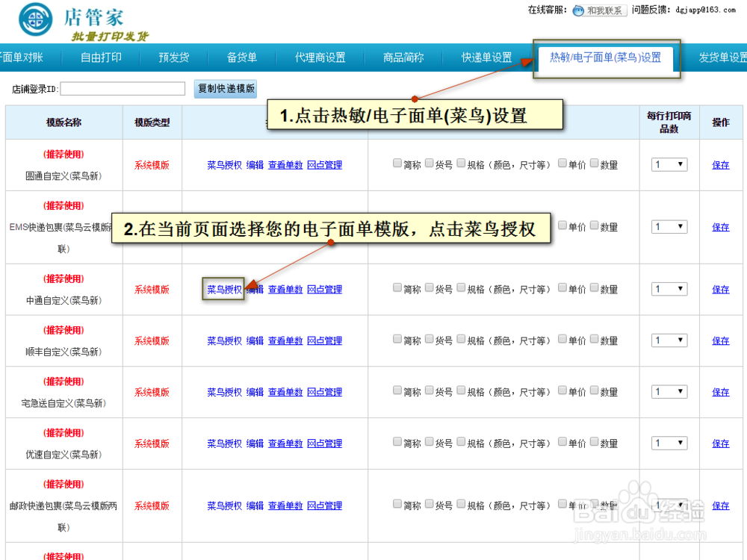Viewport: 747px width, 560px height.
Task: Click the 复制快递模版 button
Action: 226,89
